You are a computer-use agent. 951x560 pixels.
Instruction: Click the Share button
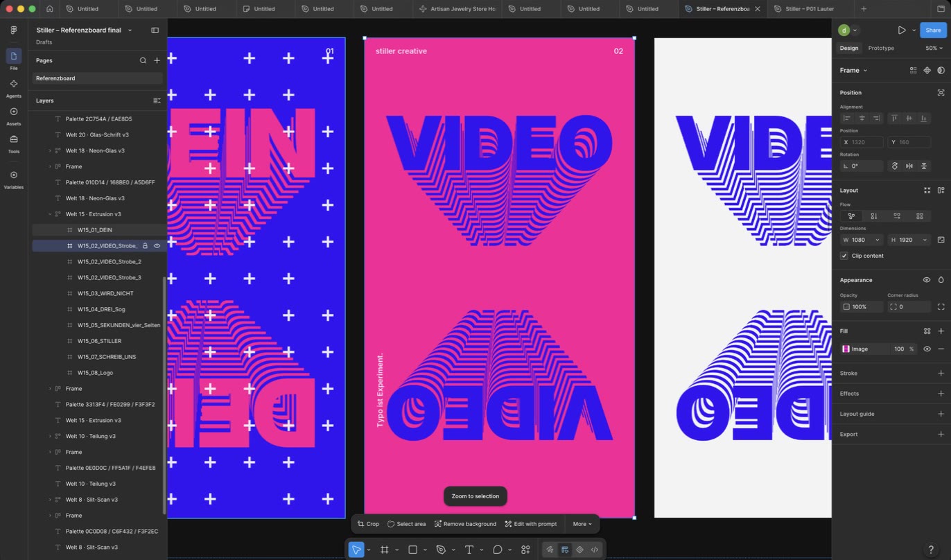point(933,30)
